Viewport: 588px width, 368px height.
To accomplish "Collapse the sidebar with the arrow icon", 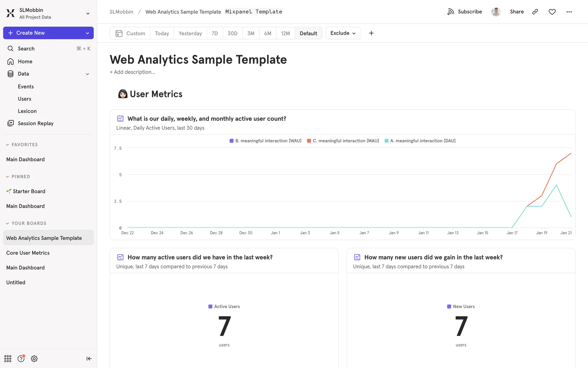I will 89,358.
